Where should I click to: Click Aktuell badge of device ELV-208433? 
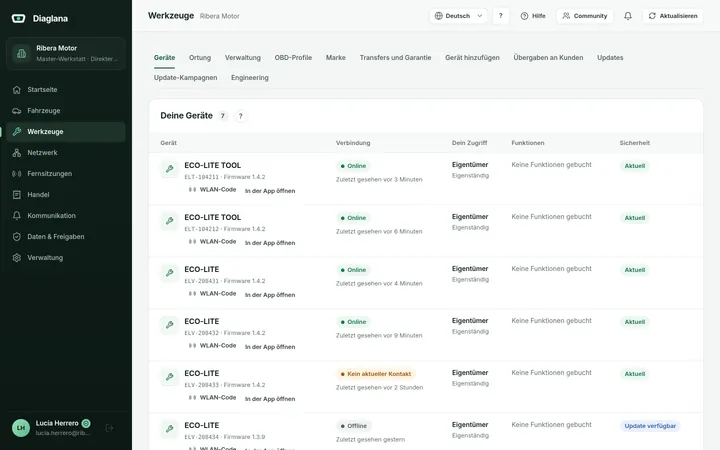(x=635, y=374)
